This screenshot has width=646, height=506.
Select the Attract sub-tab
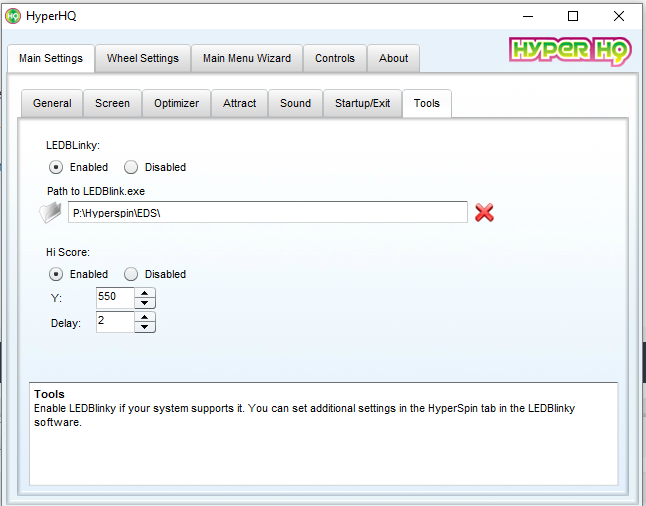point(239,103)
